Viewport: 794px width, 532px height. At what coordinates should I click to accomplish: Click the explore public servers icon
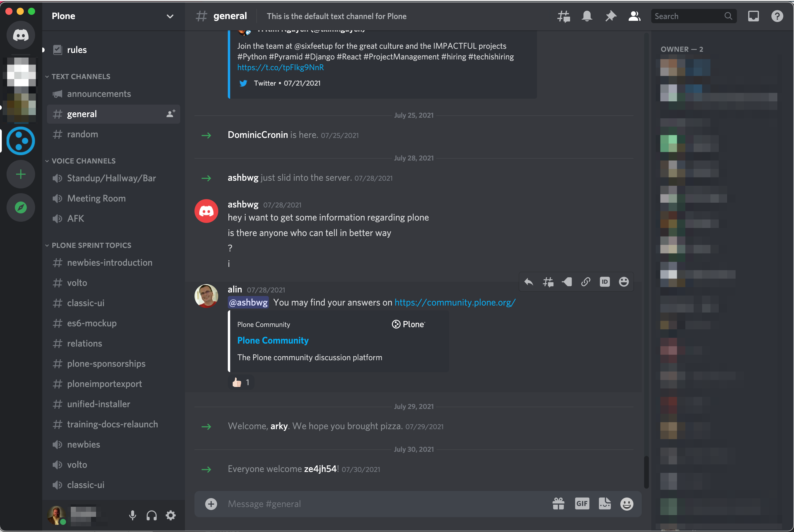(21, 207)
